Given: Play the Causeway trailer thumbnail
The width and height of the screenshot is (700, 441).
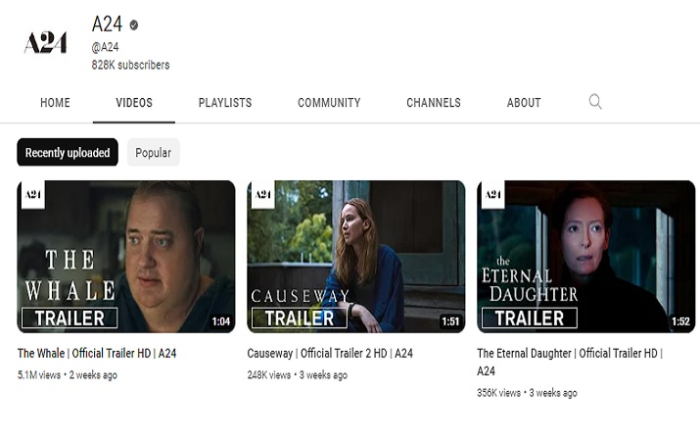Looking at the screenshot, I should coord(356,257).
